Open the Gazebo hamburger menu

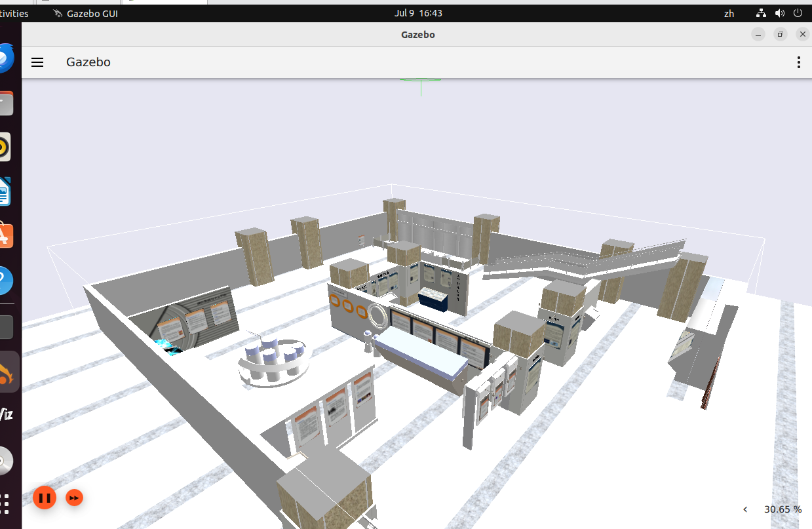pyautogui.click(x=37, y=62)
